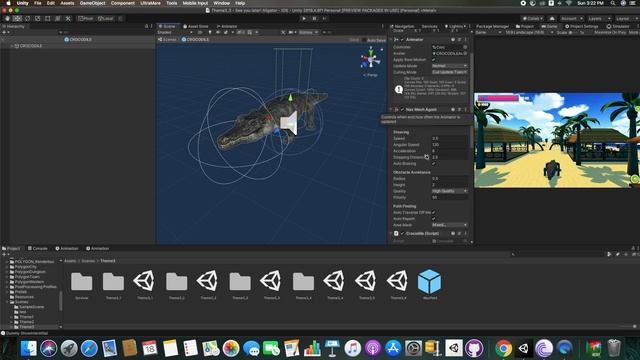Toggle Maximize On Play
This screenshot has width=640, height=360.
[x=611, y=33]
